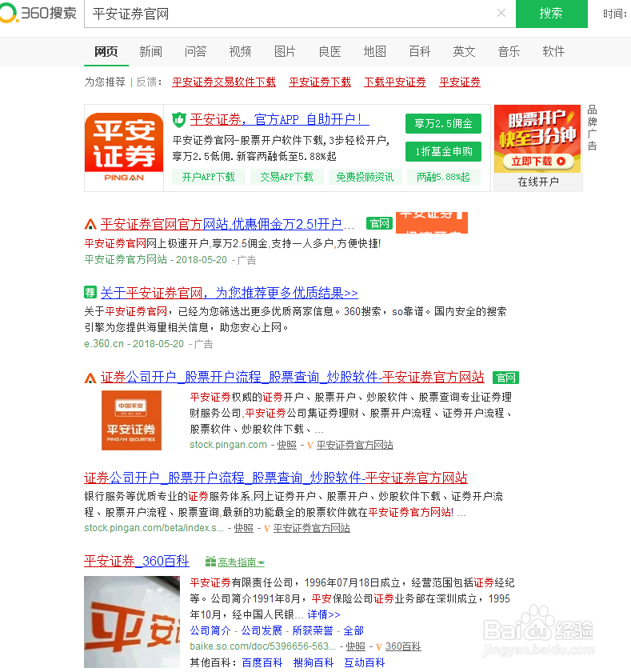Image resolution: width=631 pixels, height=672 pixels.
Task: Click the green 荐 recommendation icon
Action: [x=90, y=292]
